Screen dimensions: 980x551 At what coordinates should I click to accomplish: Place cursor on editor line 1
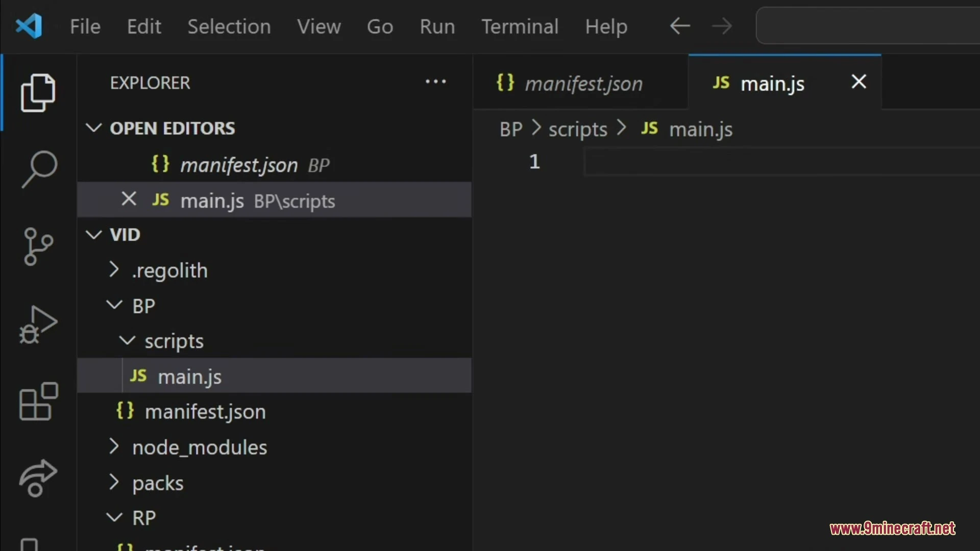point(781,162)
